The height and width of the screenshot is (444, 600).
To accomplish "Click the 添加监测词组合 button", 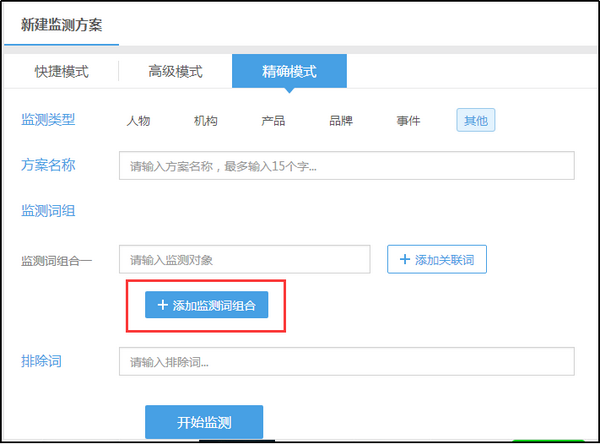I will point(207,305).
